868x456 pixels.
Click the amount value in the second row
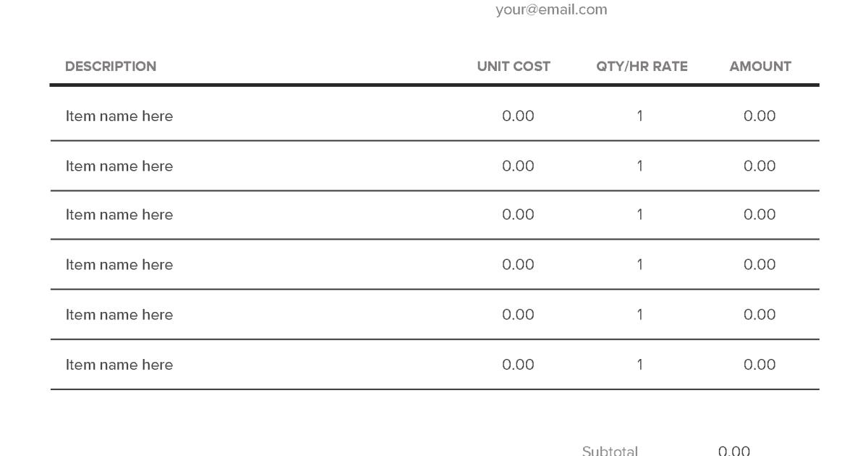click(x=759, y=166)
